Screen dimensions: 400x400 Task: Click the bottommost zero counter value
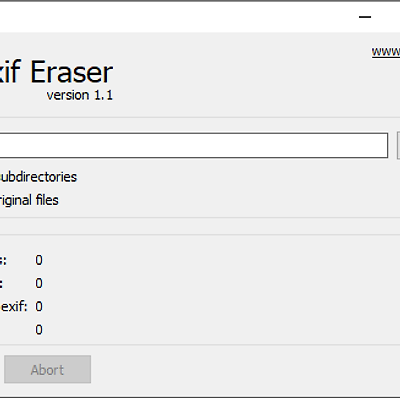tap(39, 330)
